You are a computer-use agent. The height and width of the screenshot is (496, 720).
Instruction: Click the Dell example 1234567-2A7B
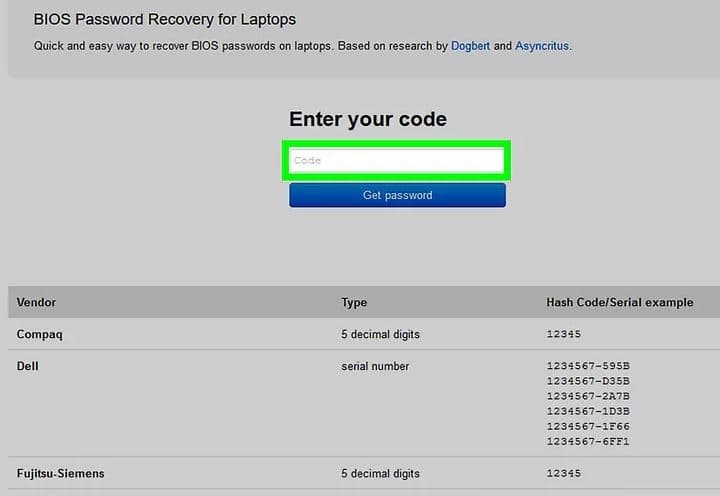click(x=588, y=396)
